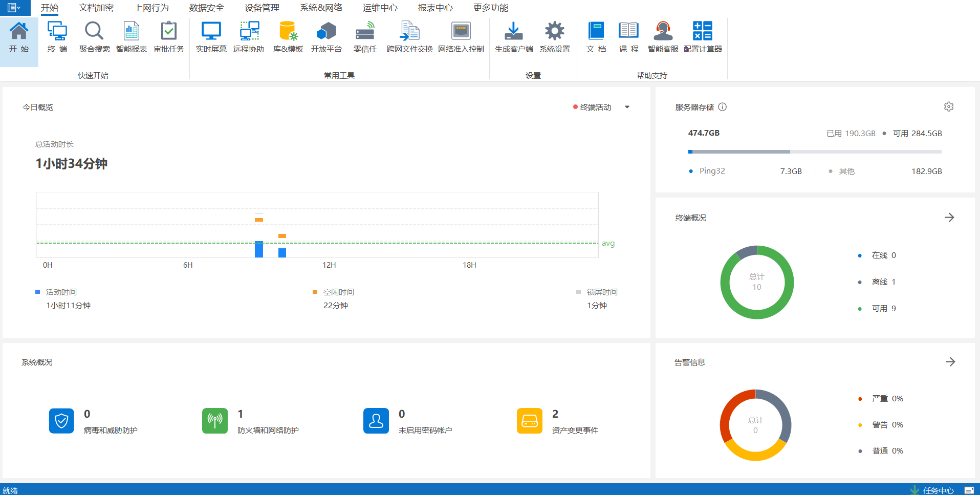Expand the 终端活动 dropdown
Viewport: 980px width, 495px height.
click(x=627, y=107)
